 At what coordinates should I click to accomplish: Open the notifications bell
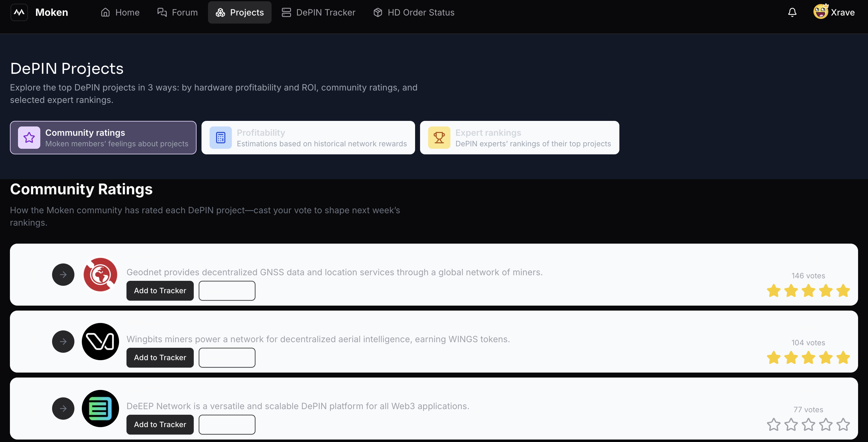(x=792, y=12)
